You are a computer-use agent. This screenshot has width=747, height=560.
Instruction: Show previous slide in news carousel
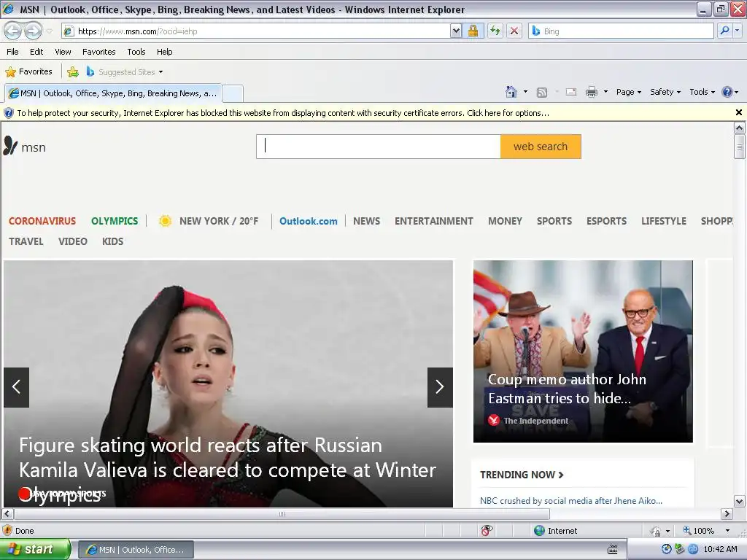pyautogui.click(x=16, y=387)
